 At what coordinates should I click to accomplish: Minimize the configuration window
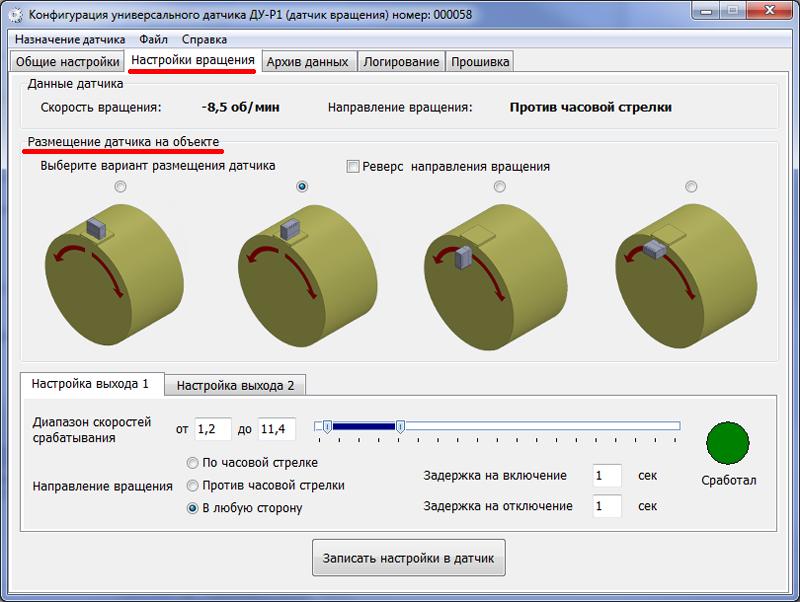706,10
